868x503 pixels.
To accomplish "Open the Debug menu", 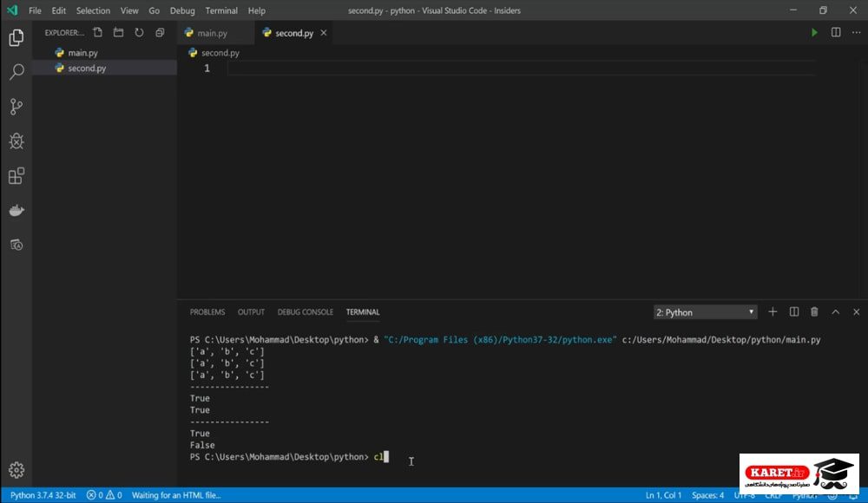I will coord(182,10).
